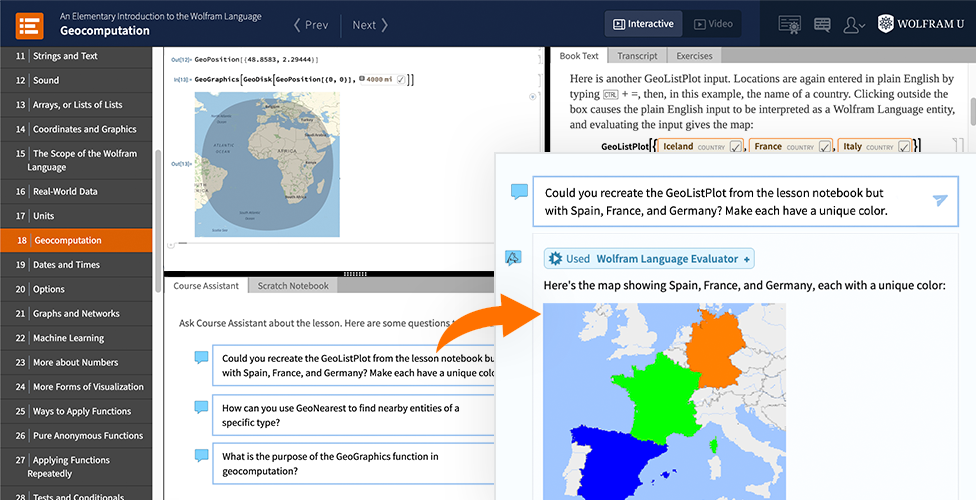Image resolution: width=976 pixels, height=500 pixels.
Task: Switch to the Transcript tab
Action: [x=637, y=56]
